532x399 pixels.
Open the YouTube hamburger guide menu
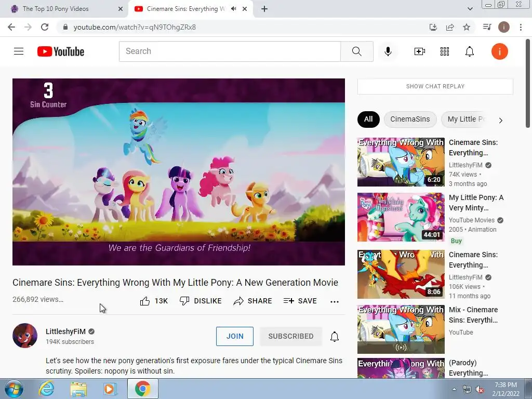19,51
